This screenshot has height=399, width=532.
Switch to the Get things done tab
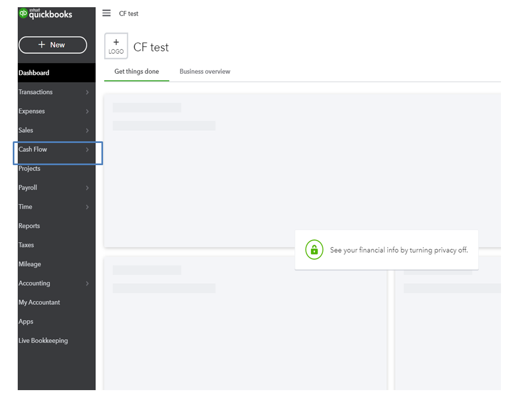[137, 71]
